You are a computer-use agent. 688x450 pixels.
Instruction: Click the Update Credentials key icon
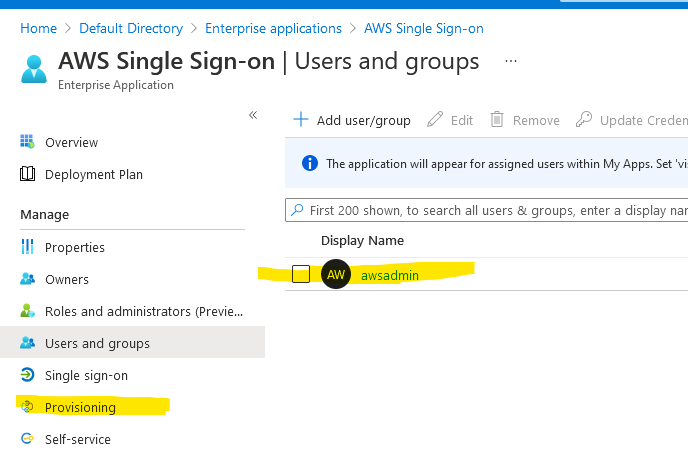584,119
